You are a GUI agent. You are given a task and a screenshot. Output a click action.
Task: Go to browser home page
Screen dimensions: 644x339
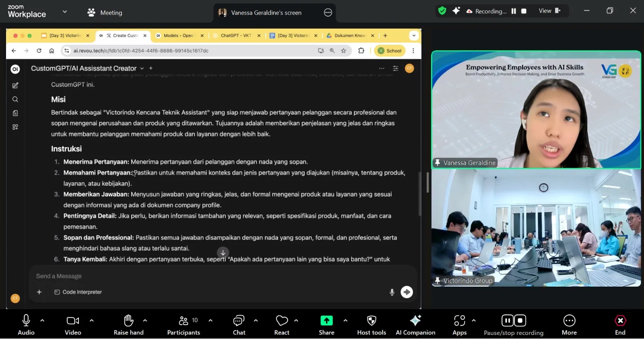click(x=52, y=51)
